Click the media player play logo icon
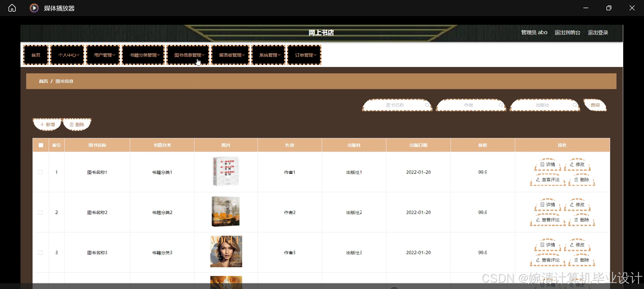Viewport: 644px width, 289px height. pos(34,8)
